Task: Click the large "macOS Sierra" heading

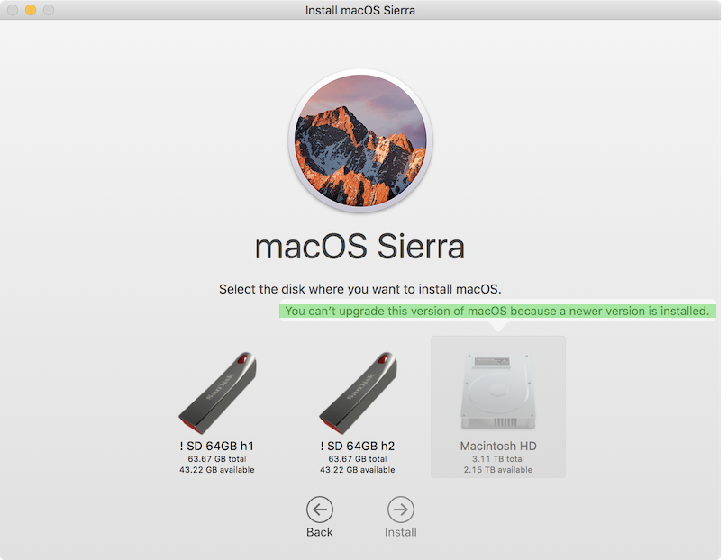Action: [359, 247]
